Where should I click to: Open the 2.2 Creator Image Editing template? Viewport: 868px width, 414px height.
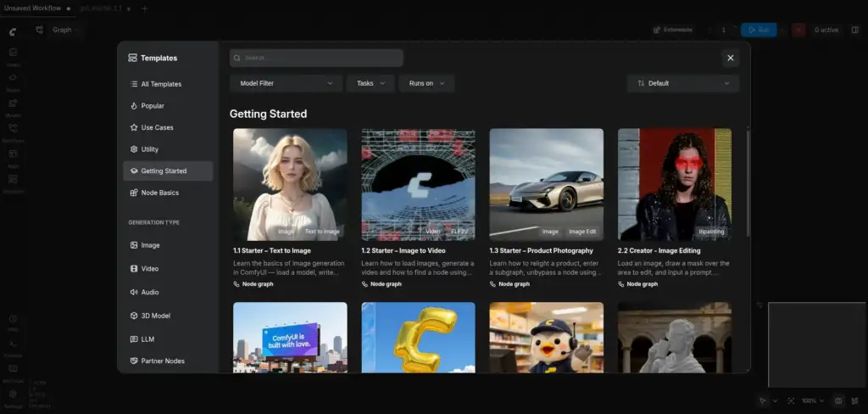pos(675,208)
